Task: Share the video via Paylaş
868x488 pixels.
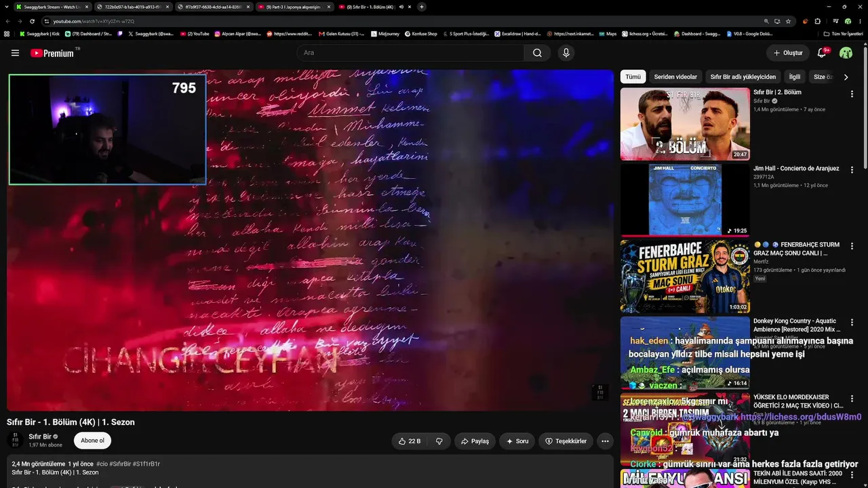Action: coord(475,441)
